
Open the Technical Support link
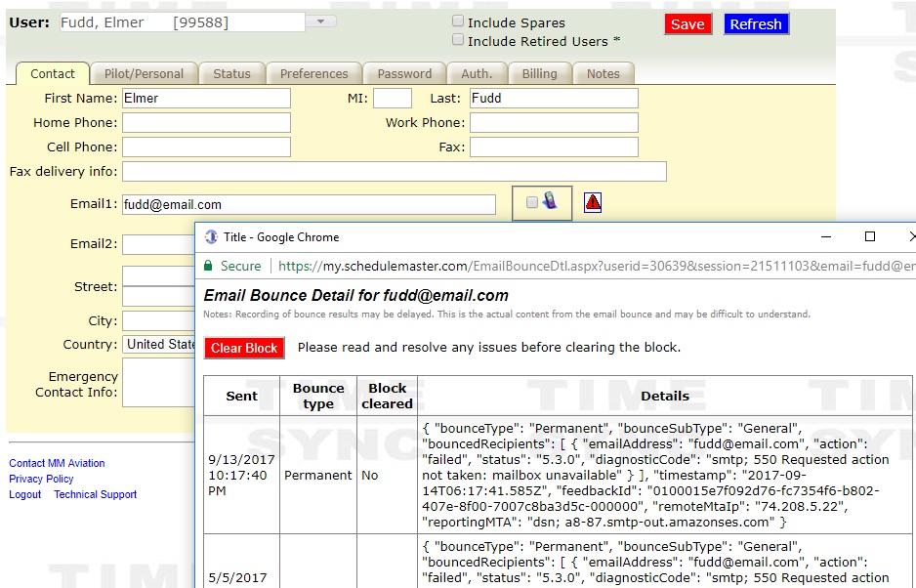[x=96, y=494]
